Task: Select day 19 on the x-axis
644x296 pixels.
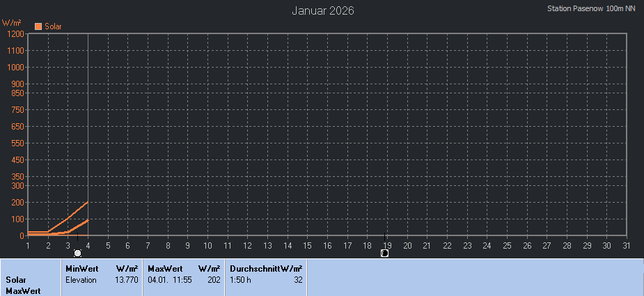Action: pos(387,245)
